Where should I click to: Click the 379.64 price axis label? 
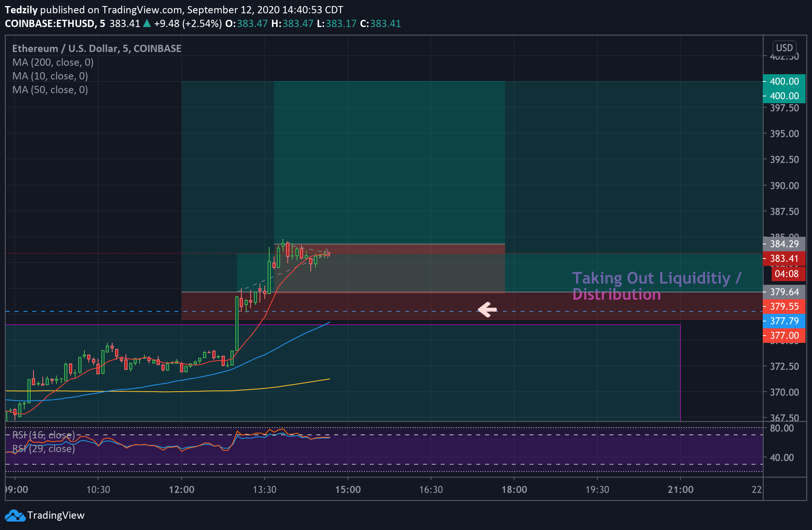pyautogui.click(x=784, y=292)
